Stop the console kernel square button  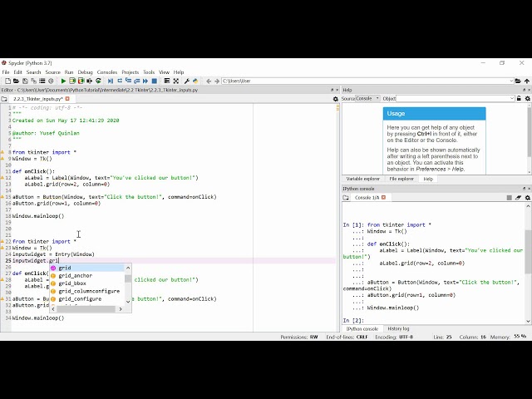point(509,198)
